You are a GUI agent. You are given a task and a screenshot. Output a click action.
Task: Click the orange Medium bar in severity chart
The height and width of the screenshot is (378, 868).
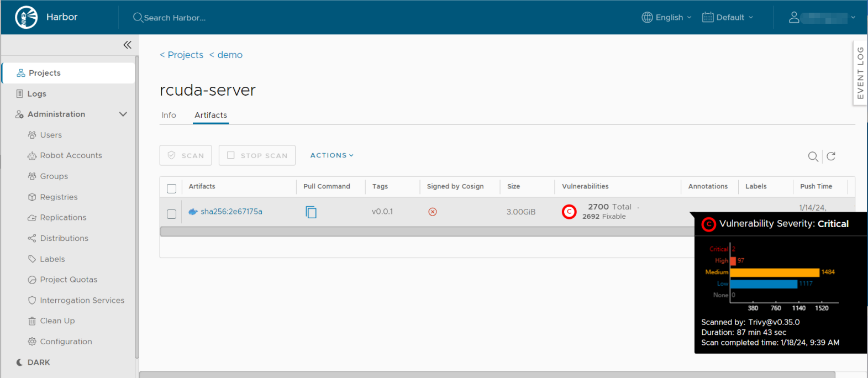774,272
